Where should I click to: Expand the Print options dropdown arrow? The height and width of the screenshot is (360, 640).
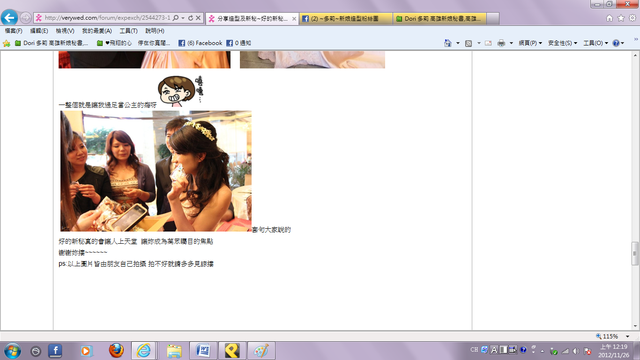pyautogui.click(x=511, y=43)
